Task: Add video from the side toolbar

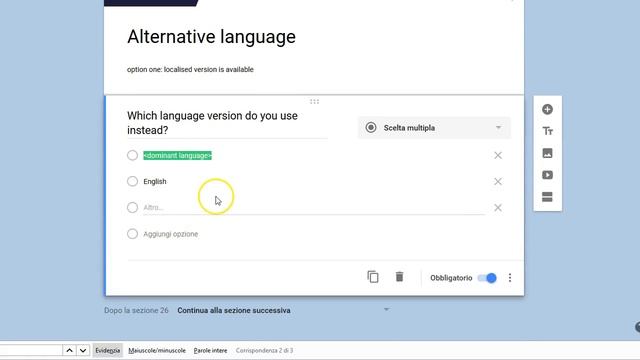Action: [547, 175]
